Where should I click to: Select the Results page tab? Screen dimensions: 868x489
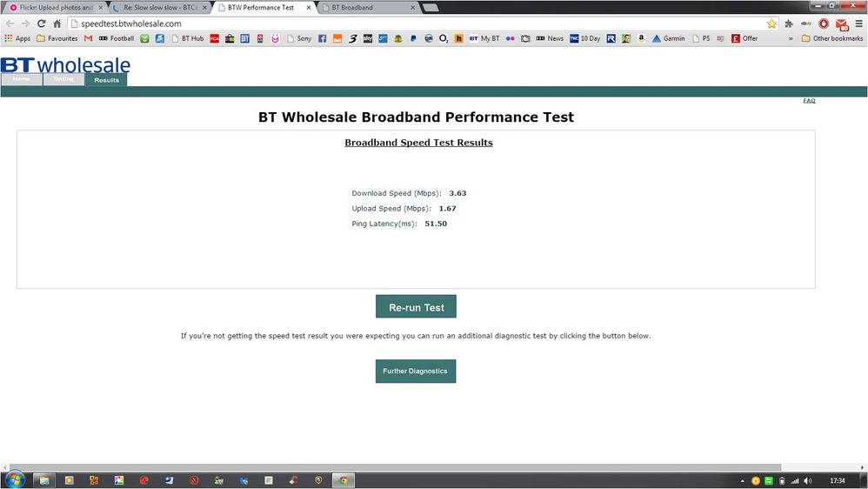[x=106, y=80]
